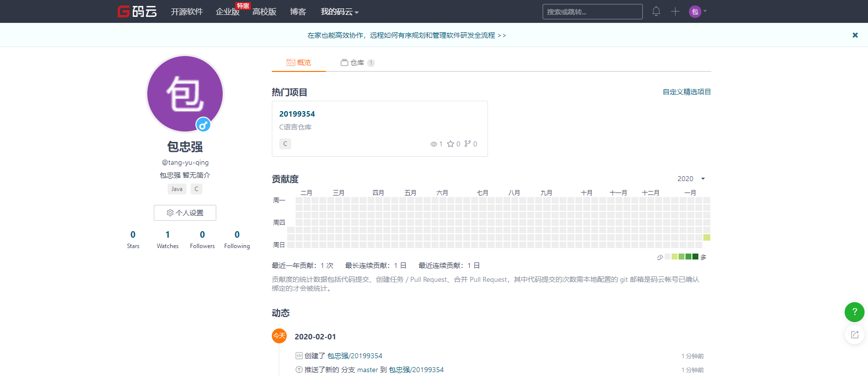Open 高校版 in the navbar
The image size is (868, 388).
[x=264, y=11]
